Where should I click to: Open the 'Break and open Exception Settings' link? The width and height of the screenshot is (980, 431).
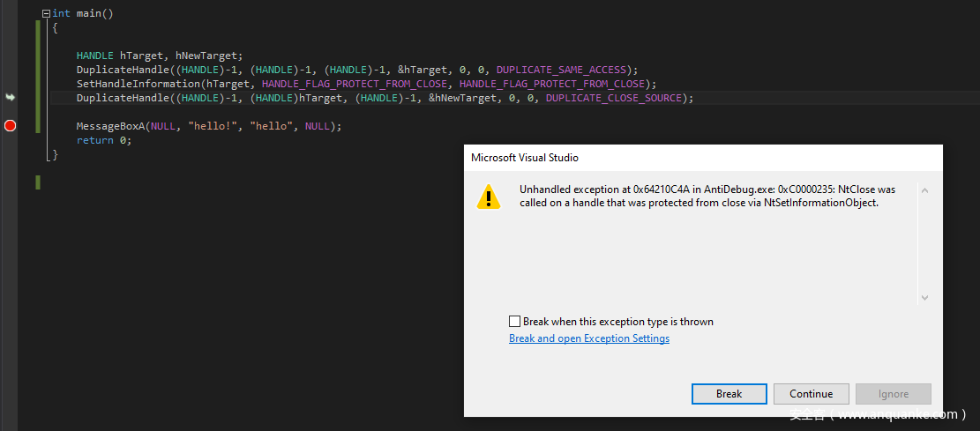coord(588,338)
